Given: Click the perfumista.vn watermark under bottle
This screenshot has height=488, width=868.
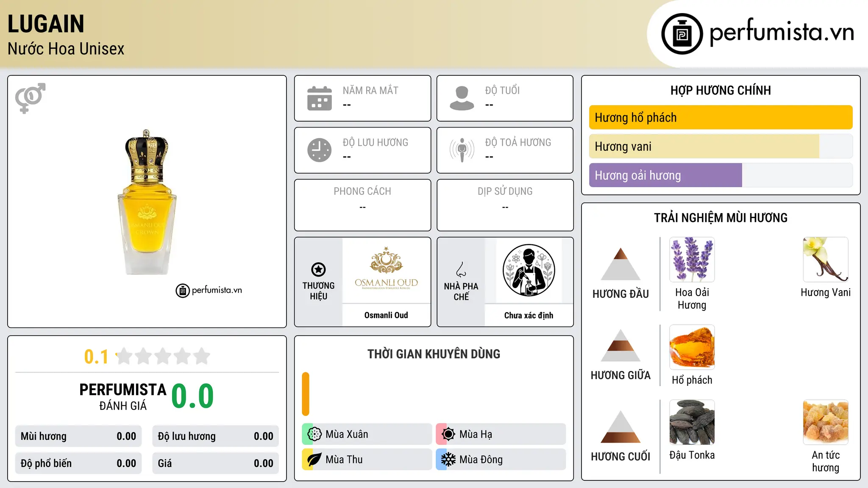Looking at the screenshot, I should 209,290.
